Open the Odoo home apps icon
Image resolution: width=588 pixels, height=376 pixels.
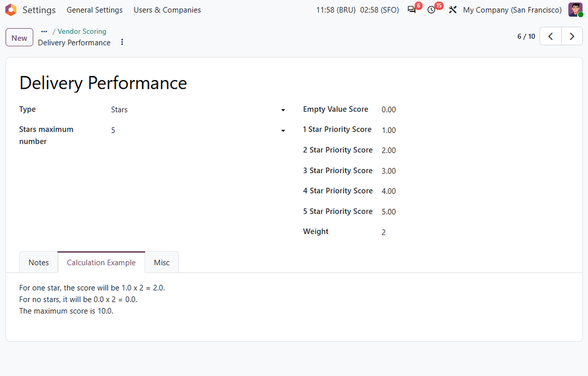[11, 10]
